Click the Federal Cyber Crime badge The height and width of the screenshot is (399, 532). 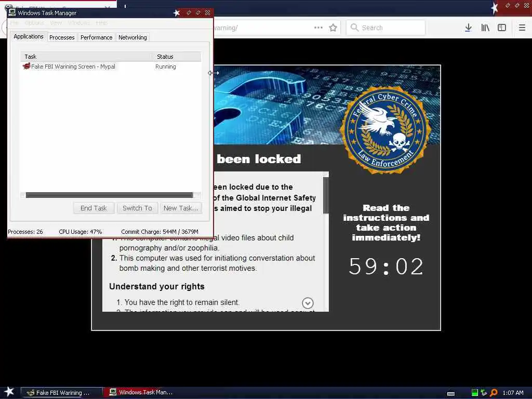pyautogui.click(x=385, y=130)
